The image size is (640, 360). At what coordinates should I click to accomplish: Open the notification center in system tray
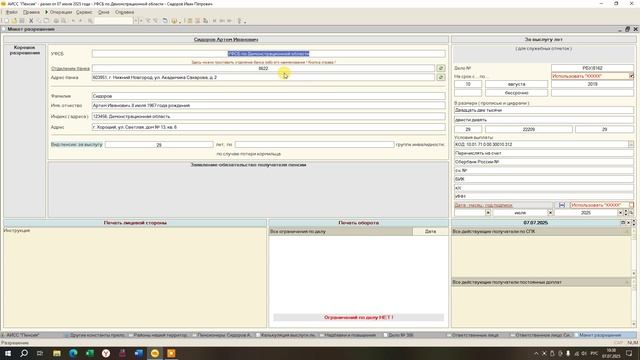(x=629, y=353)
